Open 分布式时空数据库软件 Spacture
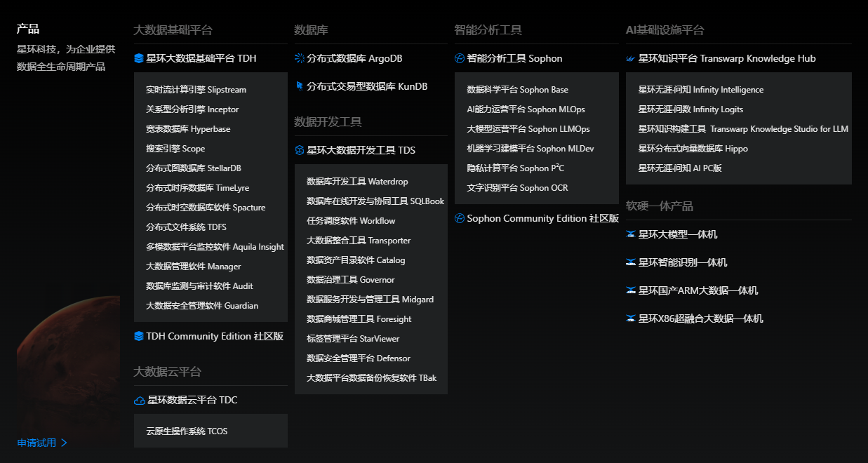The height and width of the screenshot is (463, 868). (206, 208)
